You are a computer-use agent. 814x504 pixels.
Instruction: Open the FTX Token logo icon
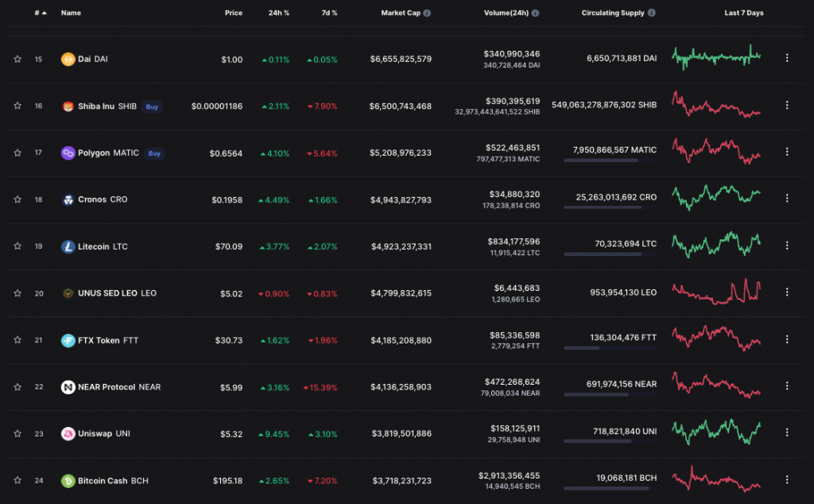tap(68, 340)
